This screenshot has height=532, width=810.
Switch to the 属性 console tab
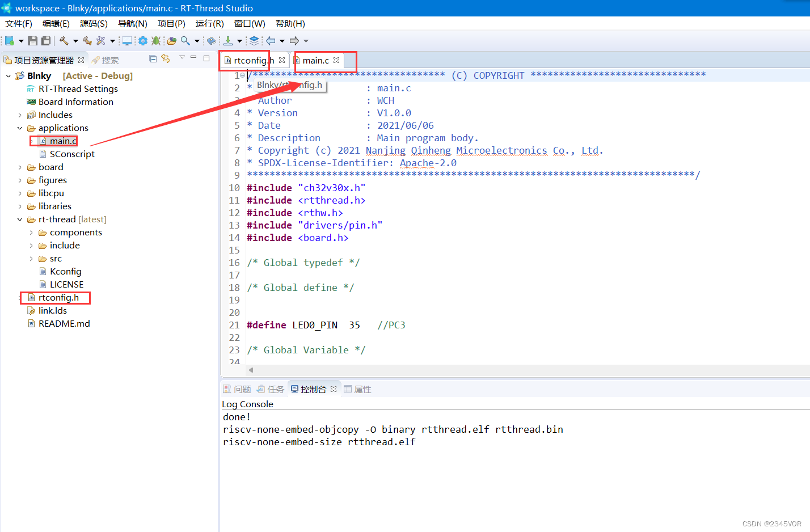362,389
